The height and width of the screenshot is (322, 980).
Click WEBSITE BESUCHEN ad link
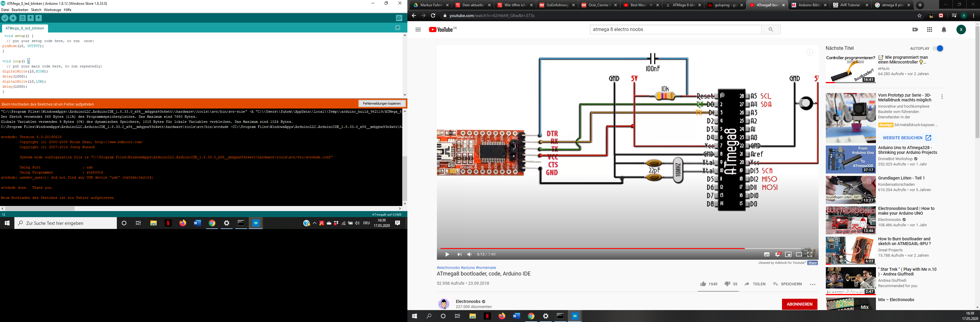click(907, 138)
